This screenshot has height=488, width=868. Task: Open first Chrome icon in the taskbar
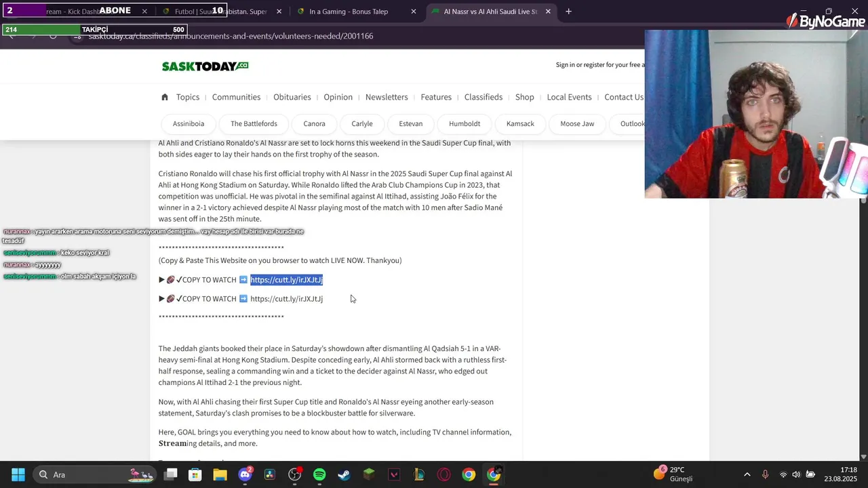click(x=469, y=474)
